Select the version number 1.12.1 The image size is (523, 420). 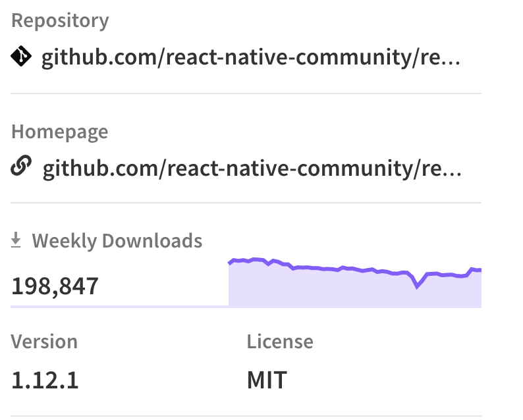tap(45, 381)
